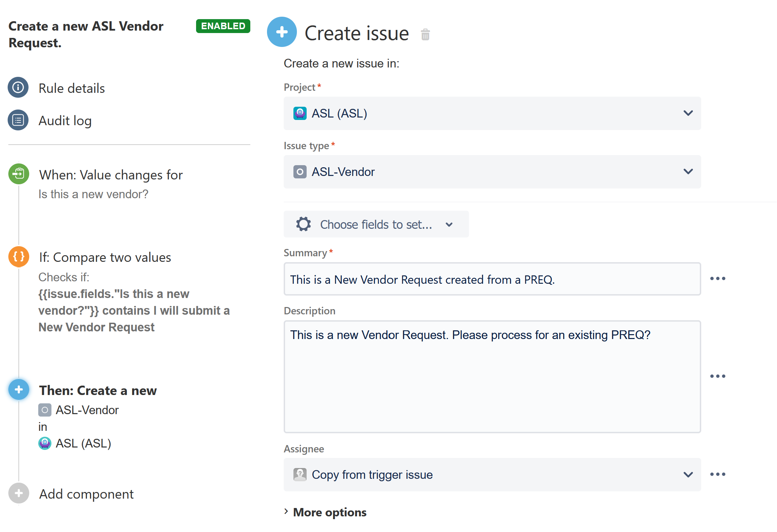
Task: Click the blue plus Create issue header icon
Action: 282,32
